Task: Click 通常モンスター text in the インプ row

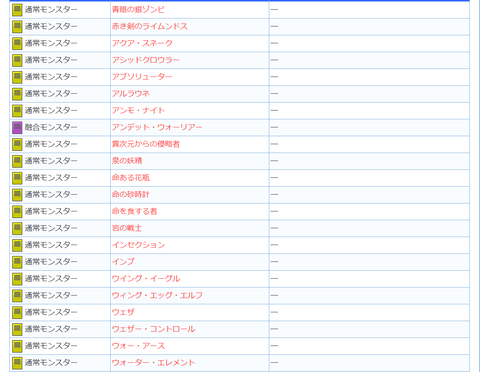Action: [51, 262]
